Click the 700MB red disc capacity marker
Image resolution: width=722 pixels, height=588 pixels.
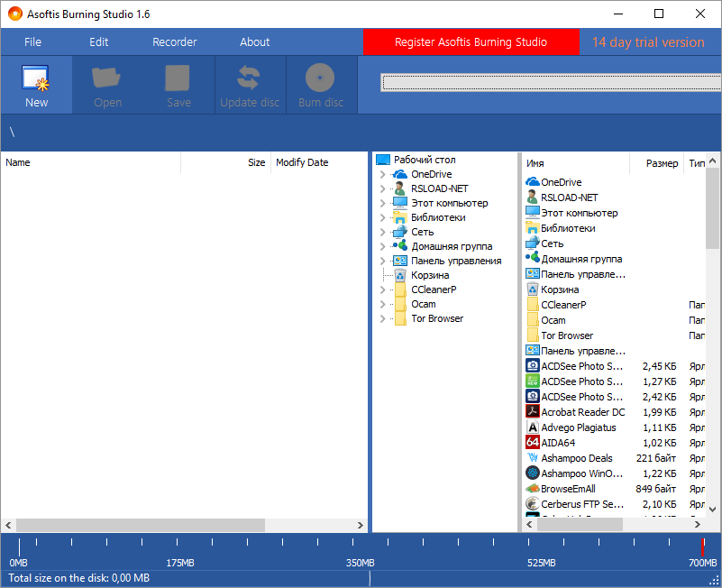click(x=703, y=547)
